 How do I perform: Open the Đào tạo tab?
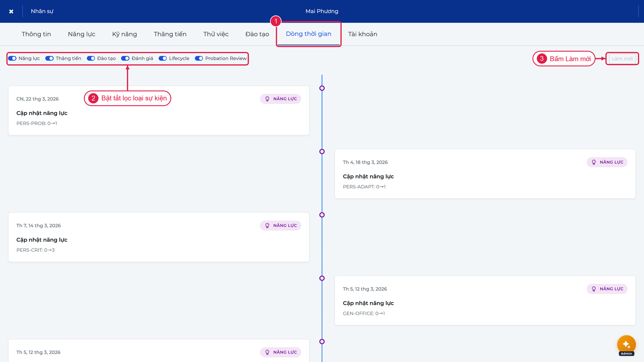click(x=257, y=34)
